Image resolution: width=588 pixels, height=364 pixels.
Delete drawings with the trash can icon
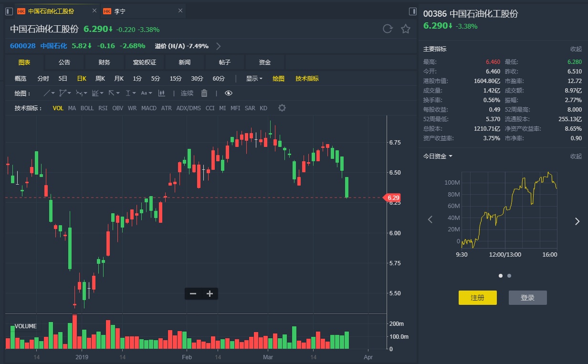[204, 93]
